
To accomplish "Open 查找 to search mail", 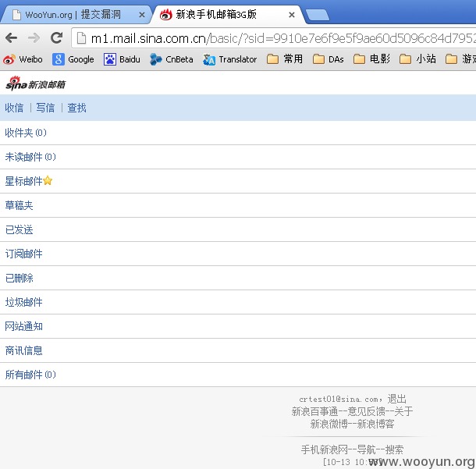I will pos(76,108).
